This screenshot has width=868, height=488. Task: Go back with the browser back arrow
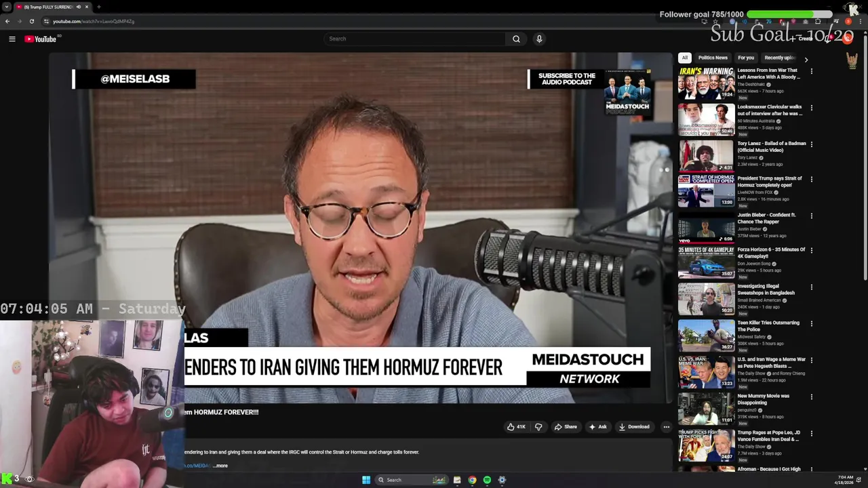click(7, 21)
